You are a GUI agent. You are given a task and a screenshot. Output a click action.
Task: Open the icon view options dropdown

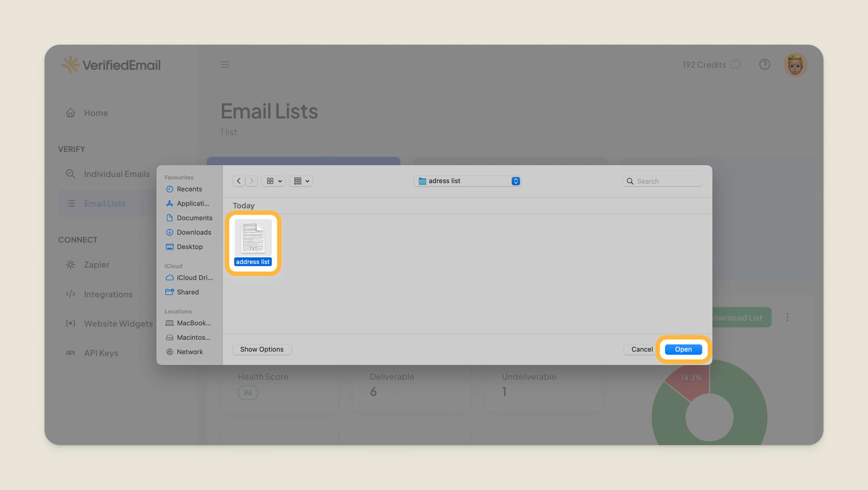tap(273, 181)
